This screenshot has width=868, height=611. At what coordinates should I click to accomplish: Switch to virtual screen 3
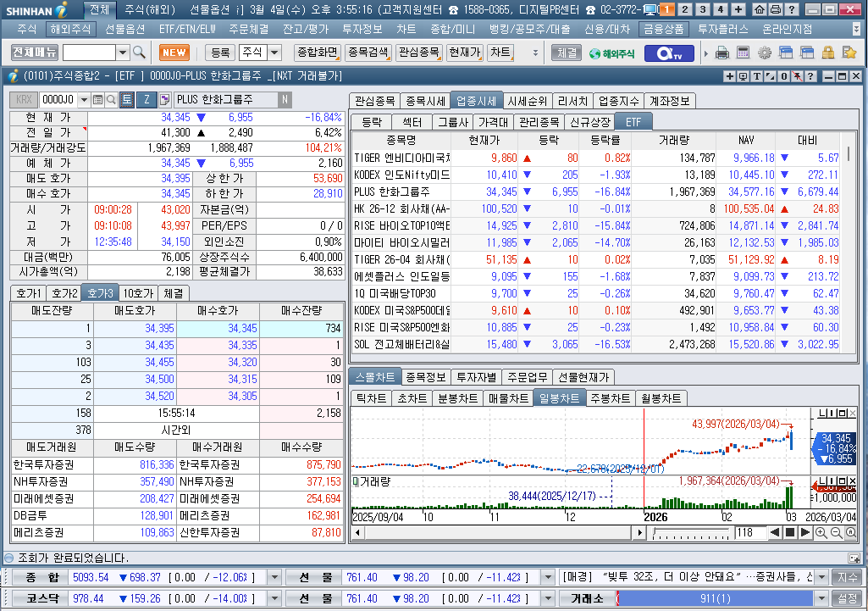pos(703,9)
